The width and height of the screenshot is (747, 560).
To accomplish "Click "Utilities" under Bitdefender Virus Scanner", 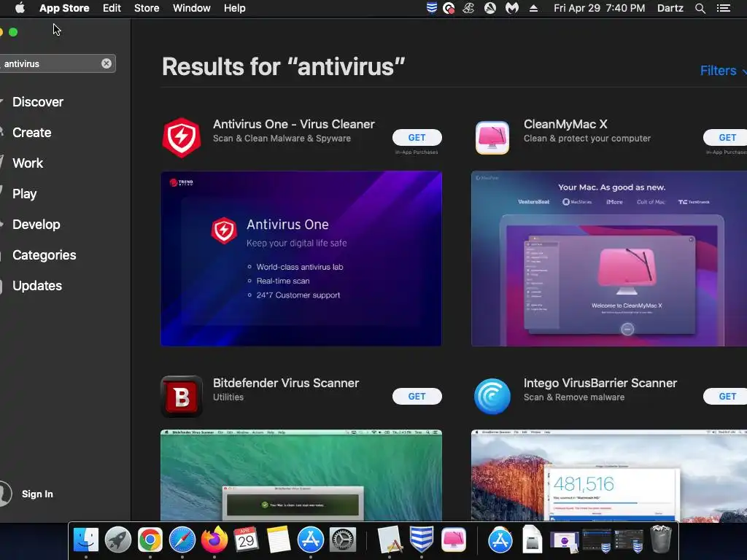I will (x=228, y=397).
